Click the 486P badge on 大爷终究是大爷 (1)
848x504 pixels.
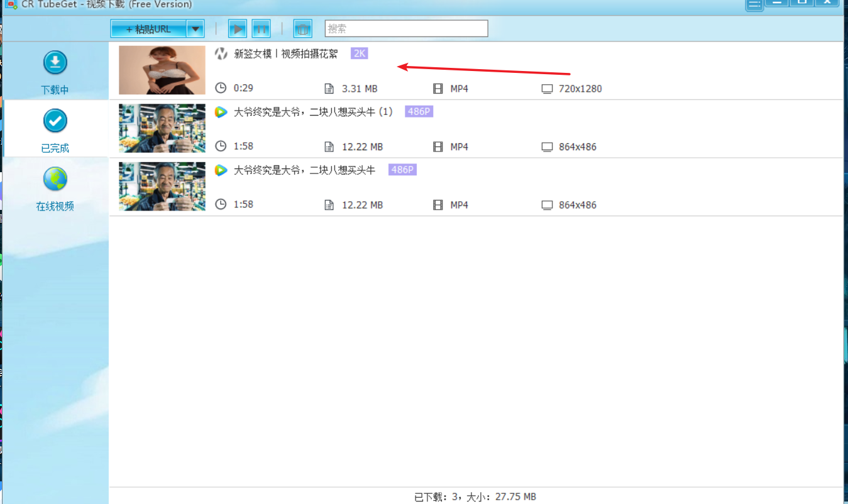pos(419,112)
